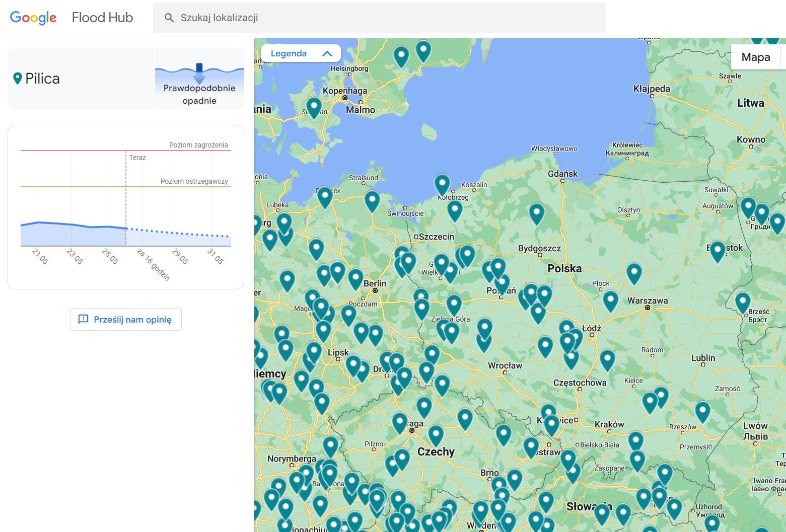Click the gauge pin near Białystok
The height and width of the screenshot is (532, 786).
click(x=717, y=251)
